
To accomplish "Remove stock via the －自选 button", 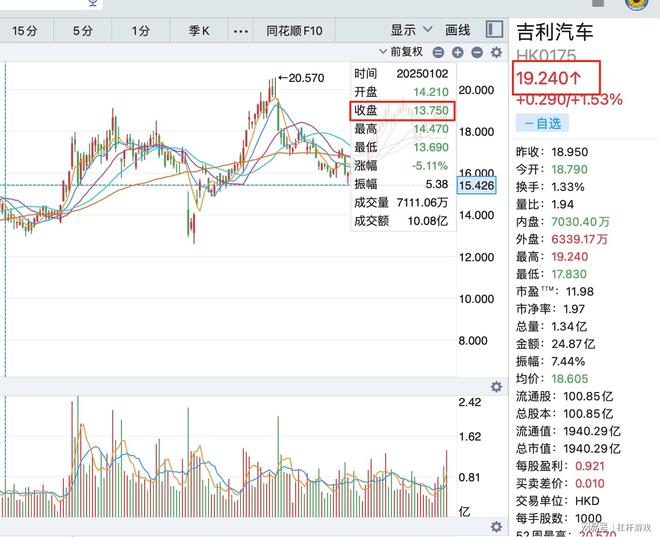I will (542, 123).
